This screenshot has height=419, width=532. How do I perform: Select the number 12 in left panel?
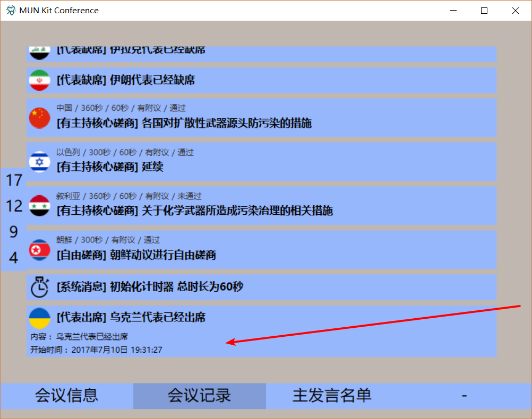click(x=13, y=206)
